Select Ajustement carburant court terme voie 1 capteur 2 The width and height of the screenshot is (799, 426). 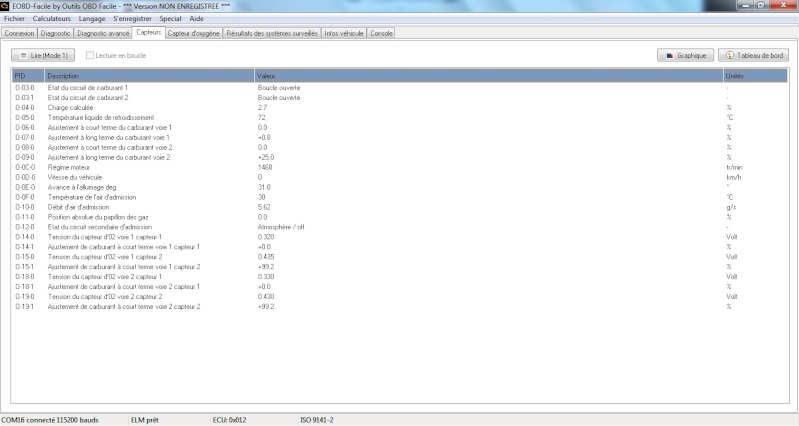(x=400, y=267)
